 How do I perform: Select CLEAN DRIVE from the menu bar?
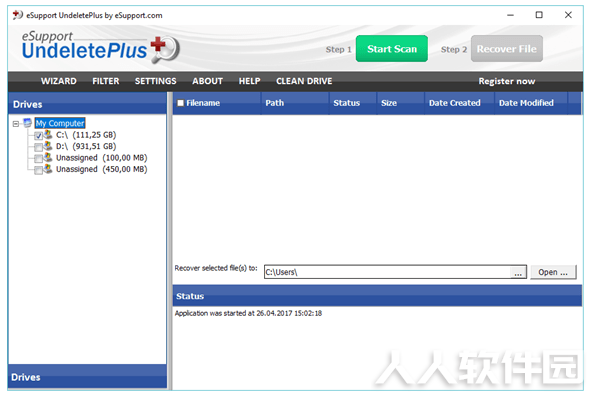coord(304,81)
